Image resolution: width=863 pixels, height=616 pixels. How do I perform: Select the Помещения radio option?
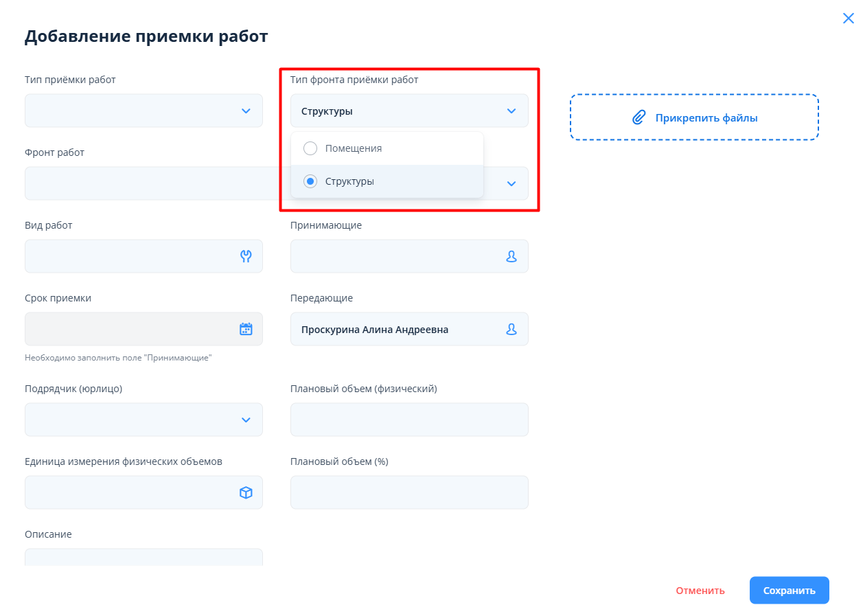[310, 148]
